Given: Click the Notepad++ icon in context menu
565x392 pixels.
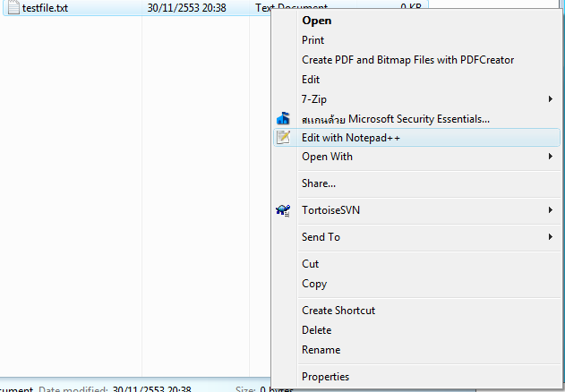Looking at the screenshot, I should click(x=283, y=138).
